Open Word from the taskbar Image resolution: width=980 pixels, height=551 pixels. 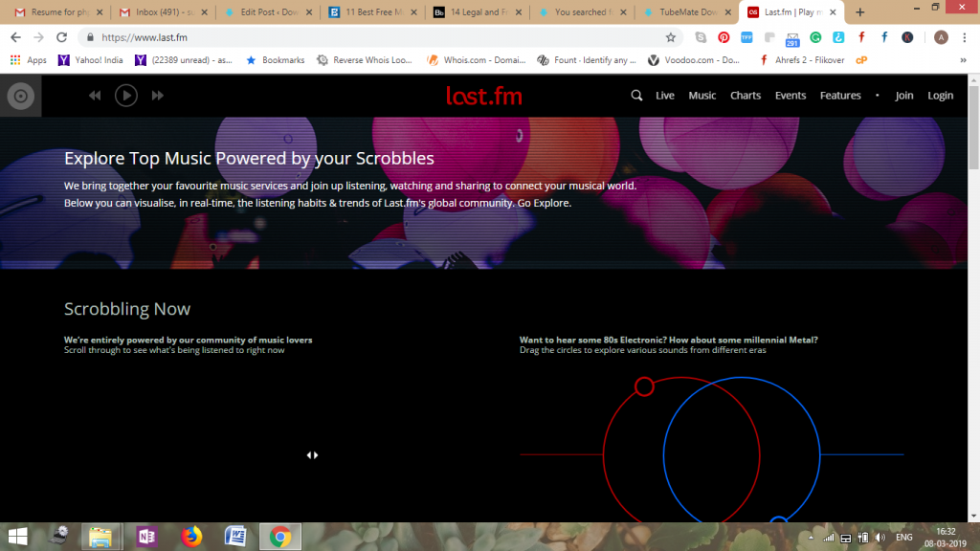[x=235, y=537]
